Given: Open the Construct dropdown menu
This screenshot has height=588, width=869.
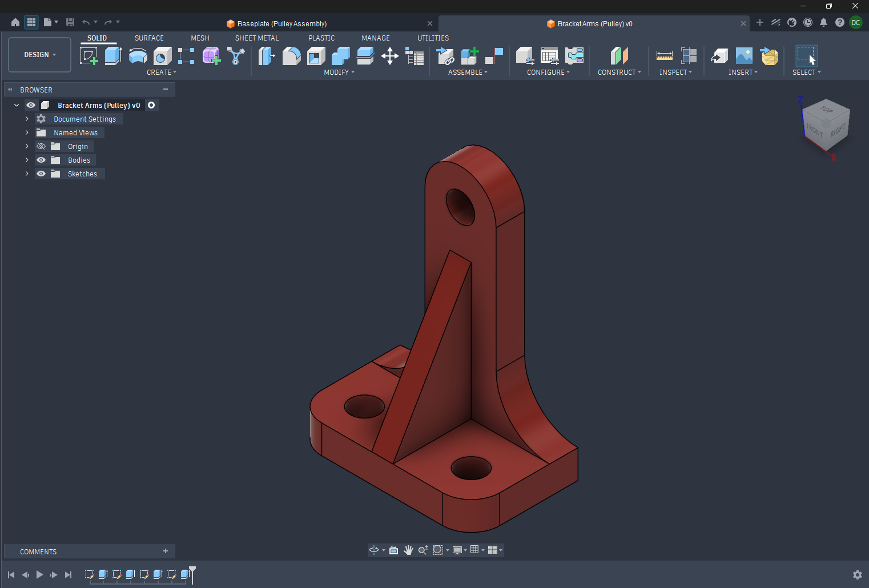Looking at the screenshot, I should pyautogui.click(x=619, y=73).
